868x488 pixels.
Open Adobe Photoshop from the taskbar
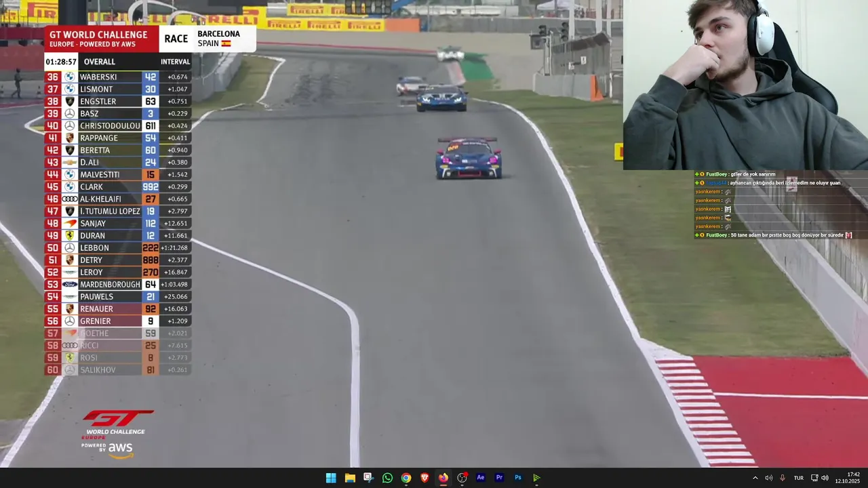[x=518, y=478]
